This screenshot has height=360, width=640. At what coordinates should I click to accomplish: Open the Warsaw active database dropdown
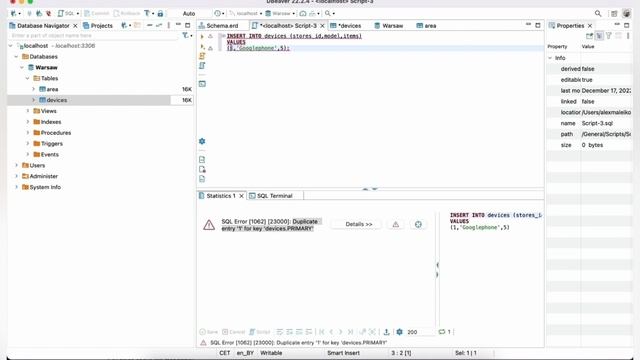[x=280, y=13]
